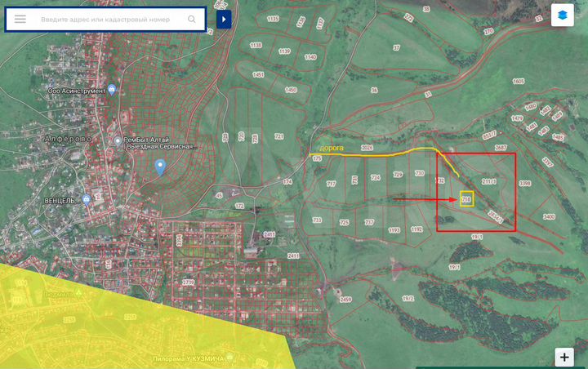Select parcel 3400 on the map

tap(549, 216)
